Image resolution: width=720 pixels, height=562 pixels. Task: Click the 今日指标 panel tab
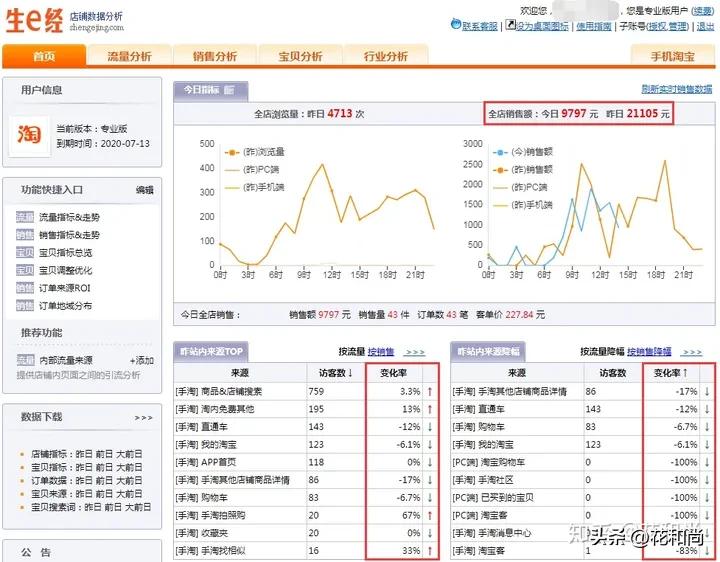tap(211, 90)
